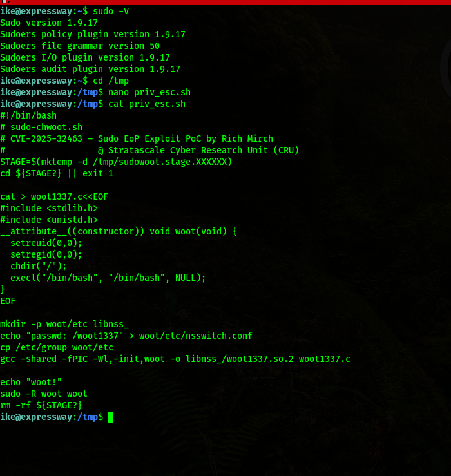Select 'Sudoers file grammar version 50' line
The height and width of the screenshot is (476, 451).
(x=80, y=46)
